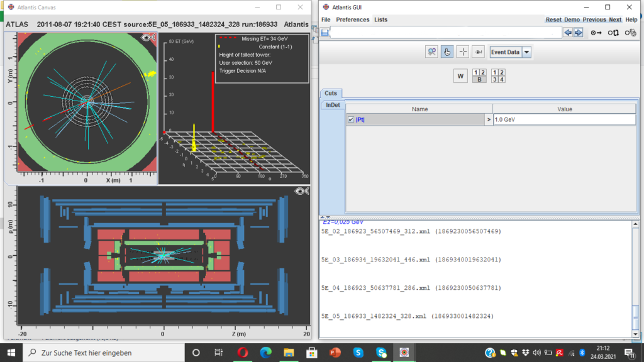Click the Windows Security shield tray icon
The image size is (644, 362).
514,353
